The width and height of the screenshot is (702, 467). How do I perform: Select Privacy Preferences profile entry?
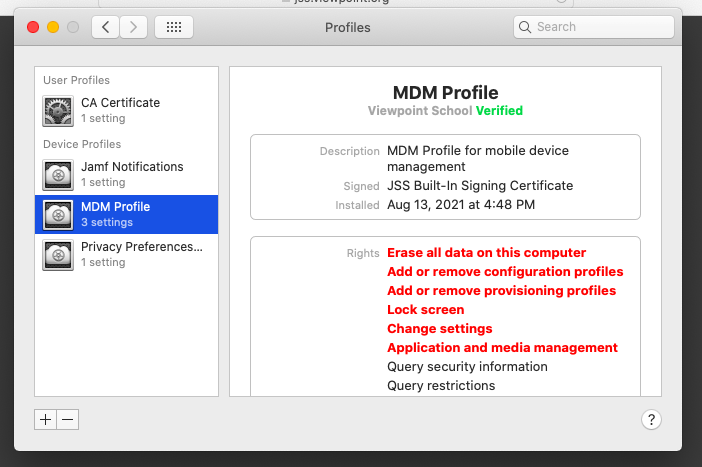141,247
